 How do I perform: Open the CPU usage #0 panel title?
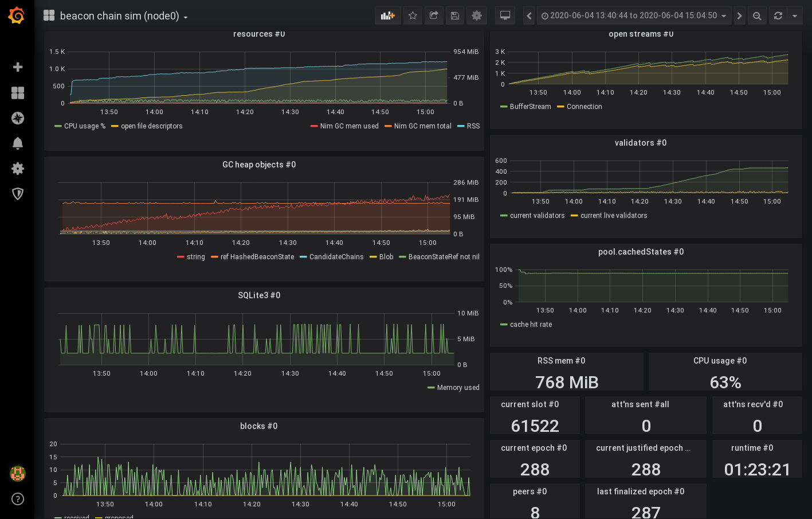pyautogui.click(x=720, y=361)
